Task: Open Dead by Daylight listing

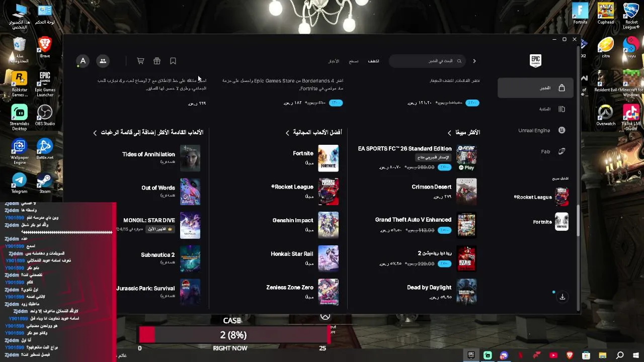Action: click(x=441, y=292)
